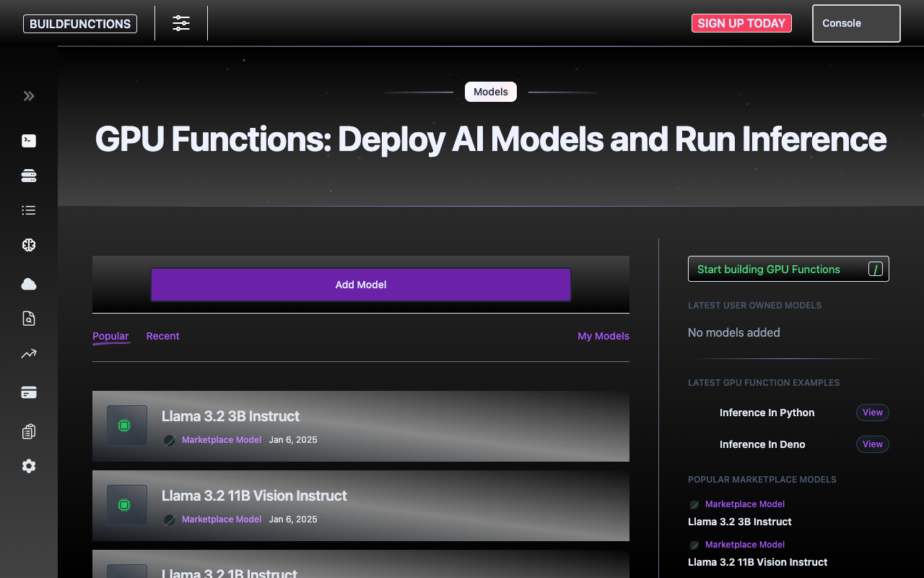Click the slash shortcut key icon in search box
Screen dimensions: 924x578
point(876,269)
